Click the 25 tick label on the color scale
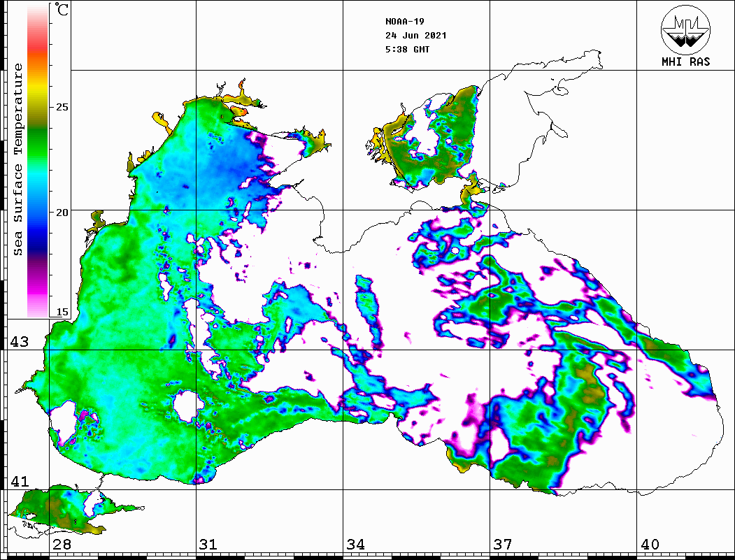Image resolution: width=735 pixels, height=560 pixels. tap(62, 107)
